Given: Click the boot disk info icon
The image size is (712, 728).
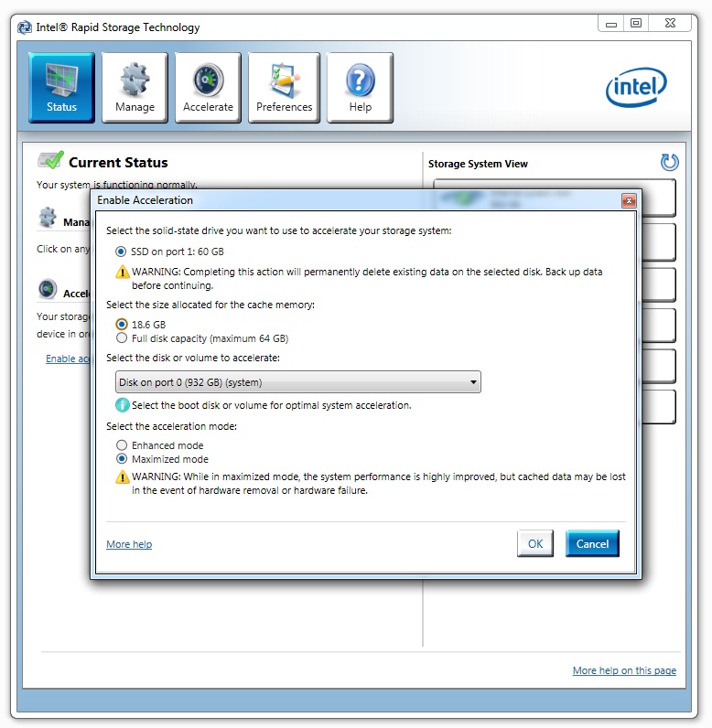Looking at the screenshot, I should point(122,405).
